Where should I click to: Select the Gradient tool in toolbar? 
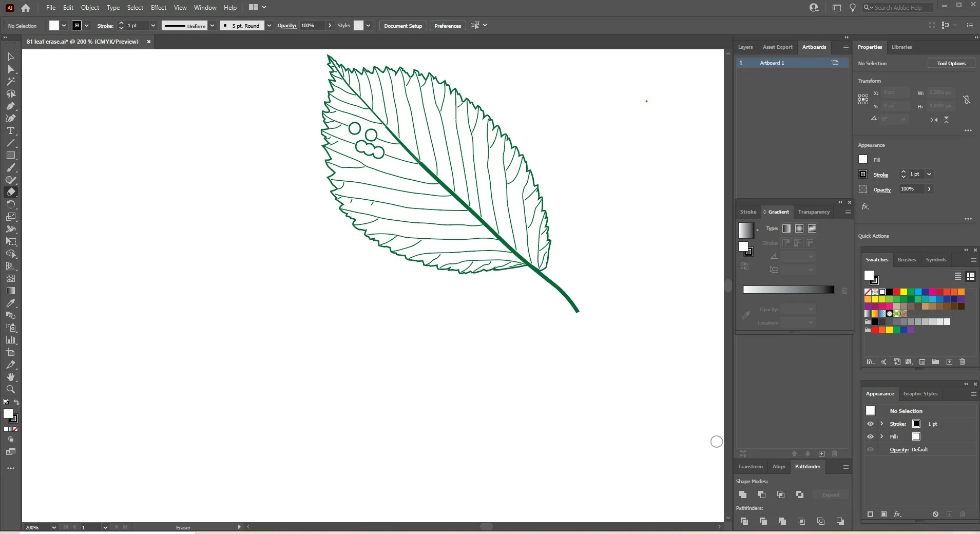tap(10, 291)
